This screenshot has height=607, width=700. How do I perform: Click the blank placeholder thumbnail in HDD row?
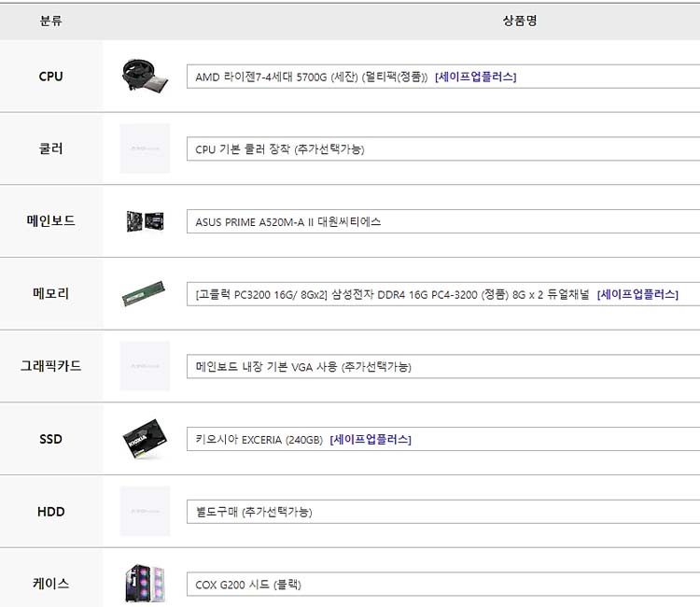point(145,511)
